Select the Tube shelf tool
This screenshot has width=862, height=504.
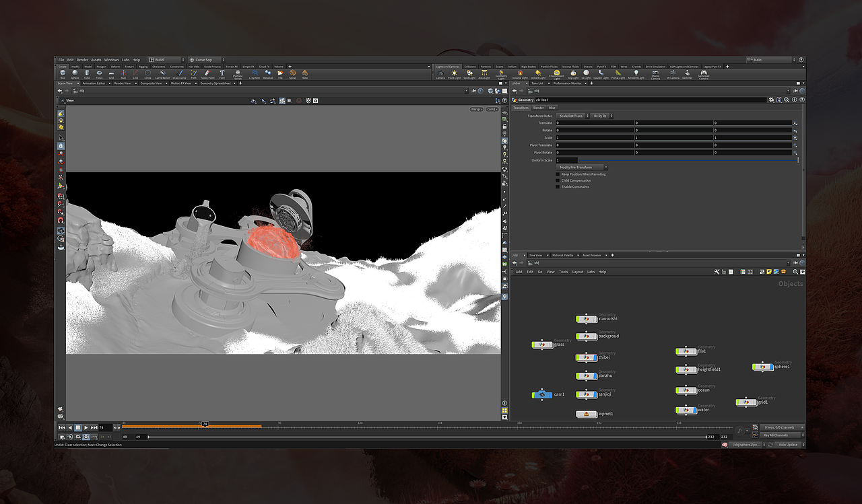point(87,74)
